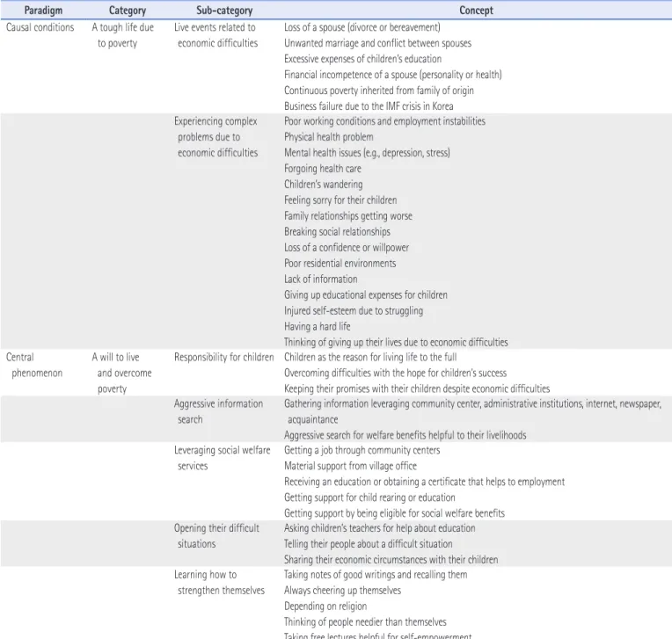672x639 pixels.
Task: Click 'Getting support for child rearing or education'
Action: tap(369, 498)
